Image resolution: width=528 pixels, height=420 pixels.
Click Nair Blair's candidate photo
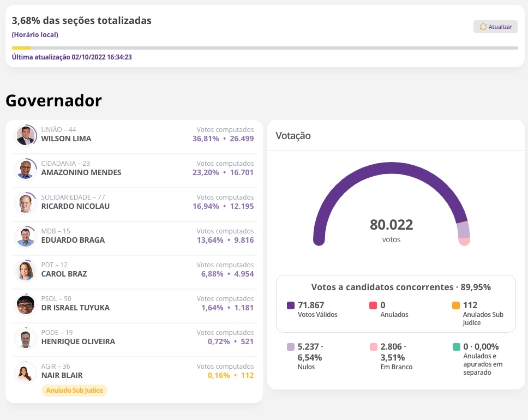(26, 372)
